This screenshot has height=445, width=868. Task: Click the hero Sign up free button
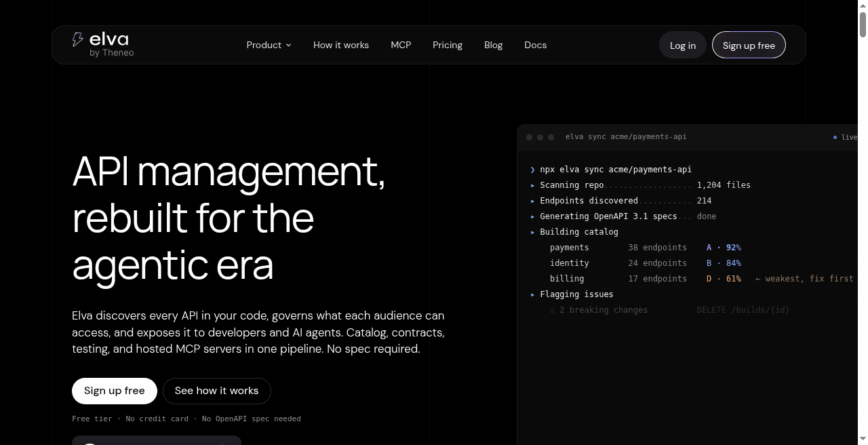(115, 391)
